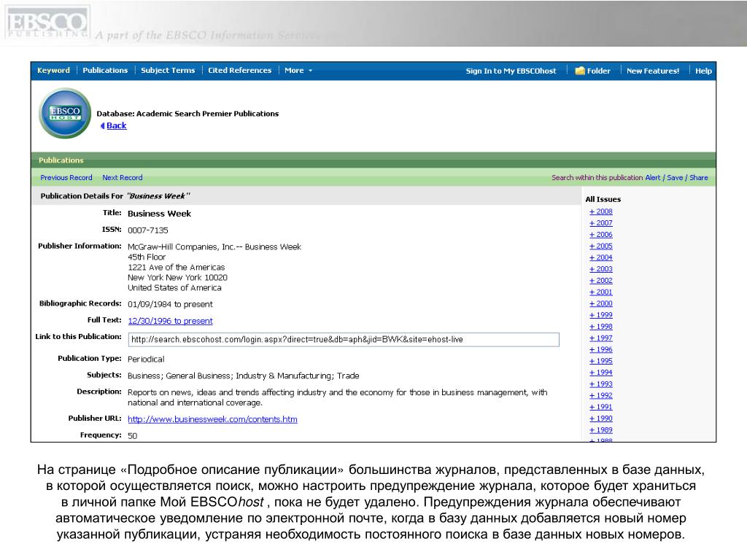This screenshot has width=747, height=560.
Task: Open New Features! link
Action: [653, 71]
